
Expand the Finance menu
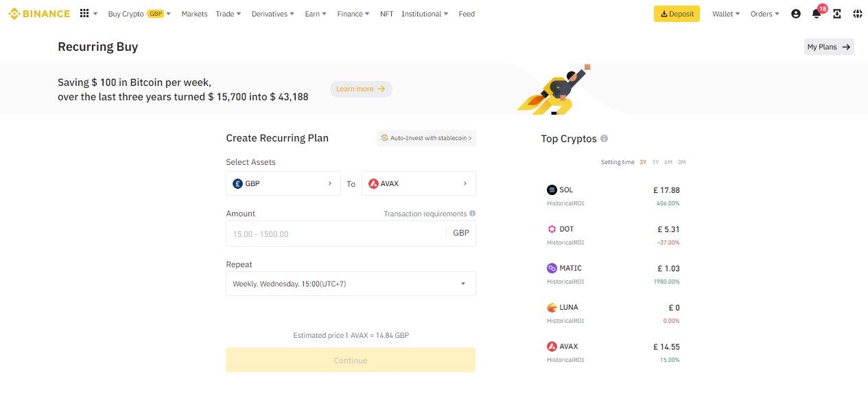353,14
